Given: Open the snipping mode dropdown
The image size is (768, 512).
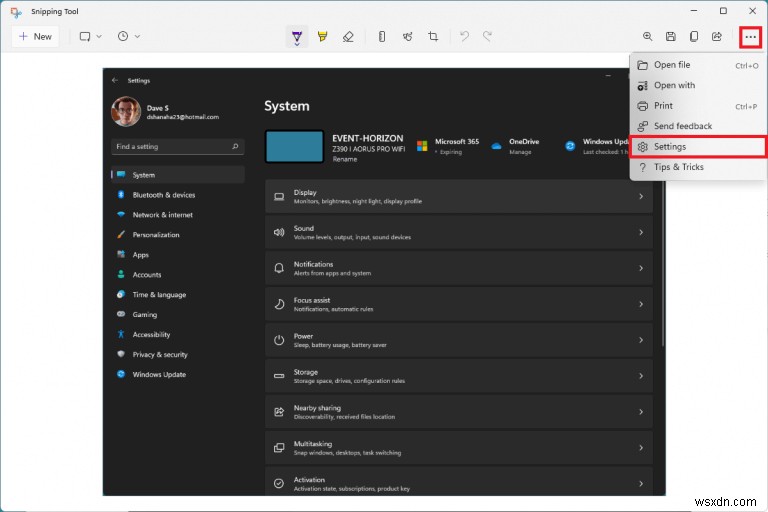Looking at the screenshot, I should tap(91, 36).
